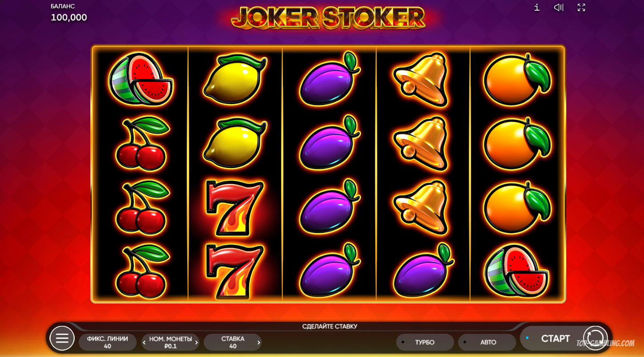644x357 pixels.
Task: Click the БАЛАНС 100,000 display
Action: [x=69, y=12]
